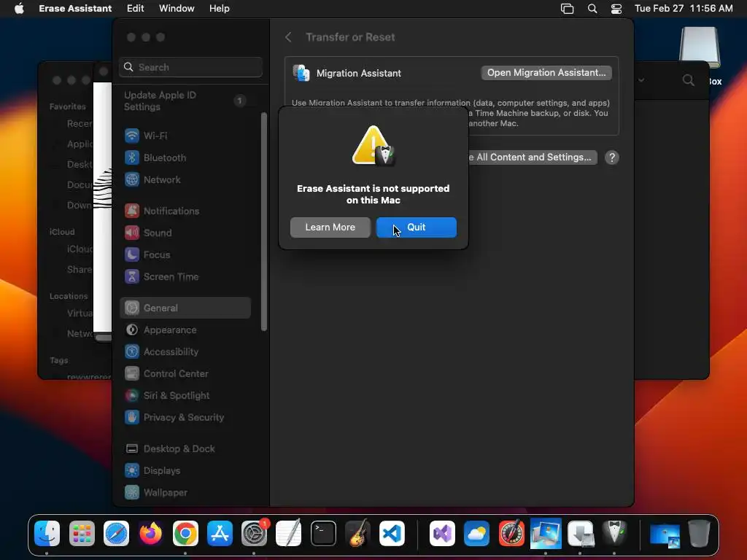This screenshot has height=560, width=747.
Task: Click the Settings search field
Action: pyautogui.click(x=190, y=67)
